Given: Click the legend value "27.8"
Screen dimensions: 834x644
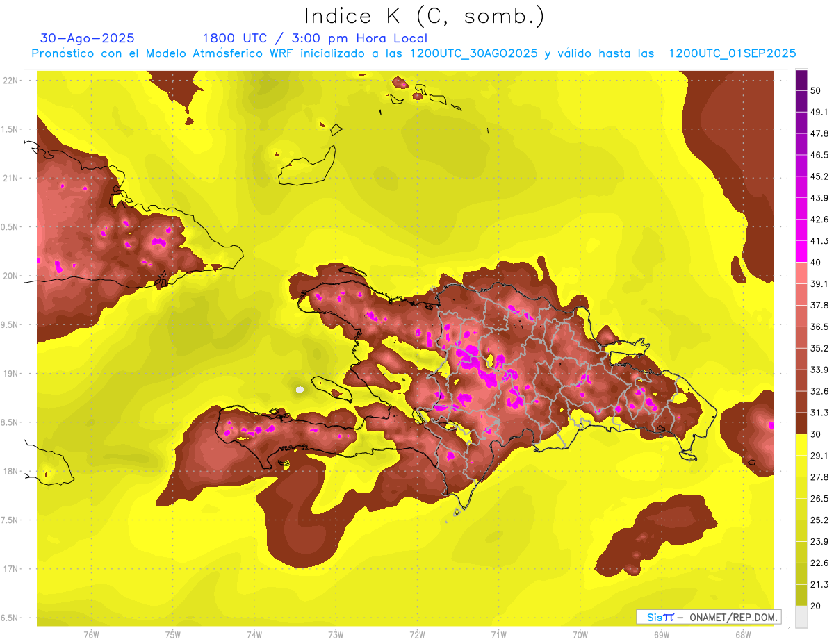Looking at the screenshot, I should (819, 477).
